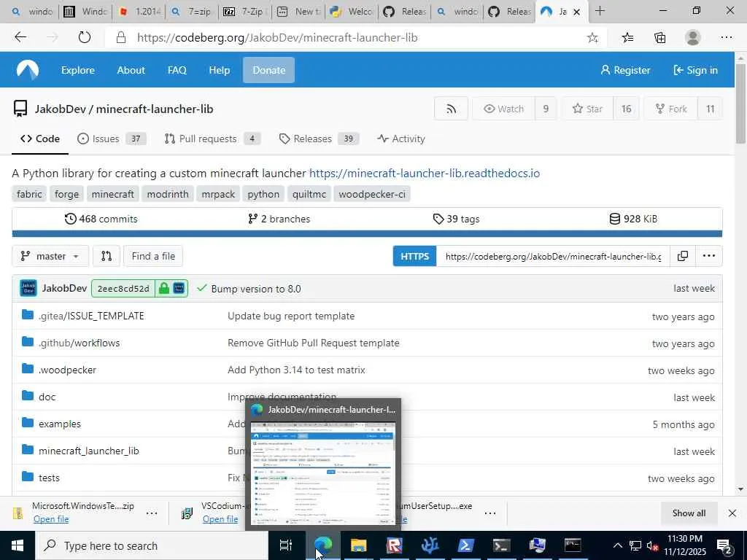Open About in the Codeberg navbar
This screenshot has height=560, width=747.
[x=131, y=70]
